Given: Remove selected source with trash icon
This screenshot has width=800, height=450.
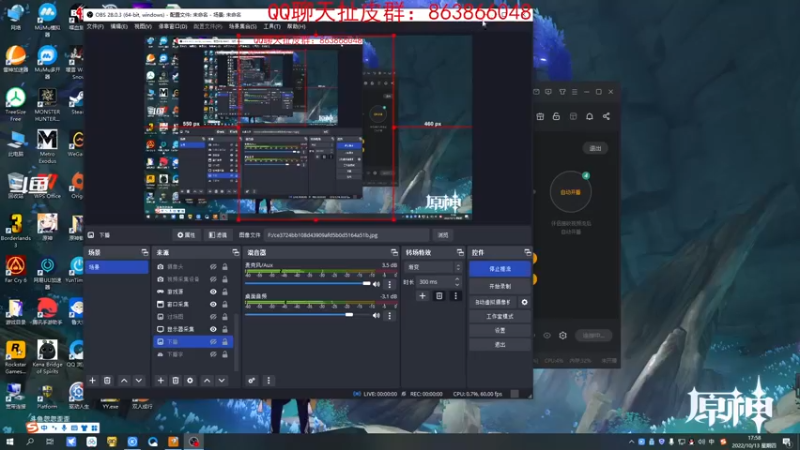Looking at the screenshot, I should [176, 381].
